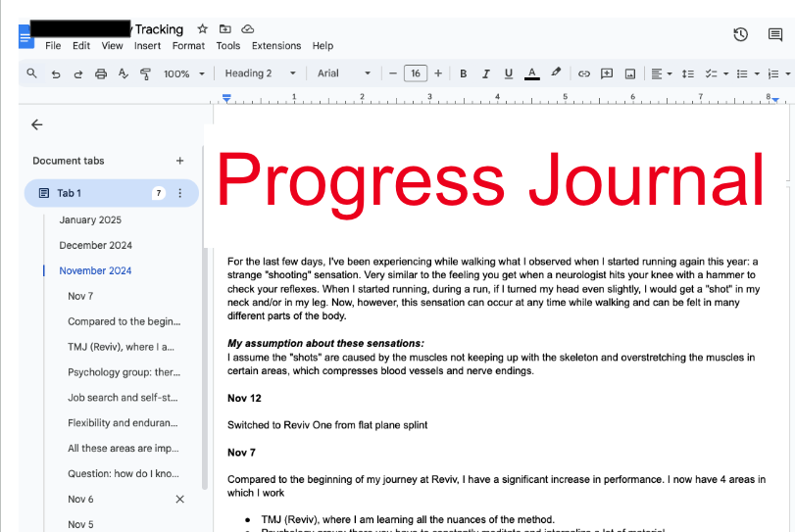Add a new document tab with plus
Image resolution: width=795 pixels, height=532 pixels.
coord(179,161)
